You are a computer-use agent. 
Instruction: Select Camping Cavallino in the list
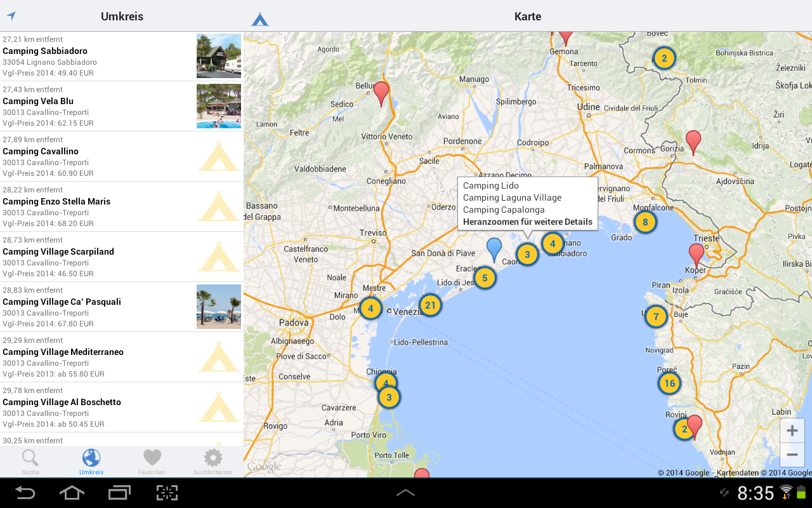pos(95,156)
